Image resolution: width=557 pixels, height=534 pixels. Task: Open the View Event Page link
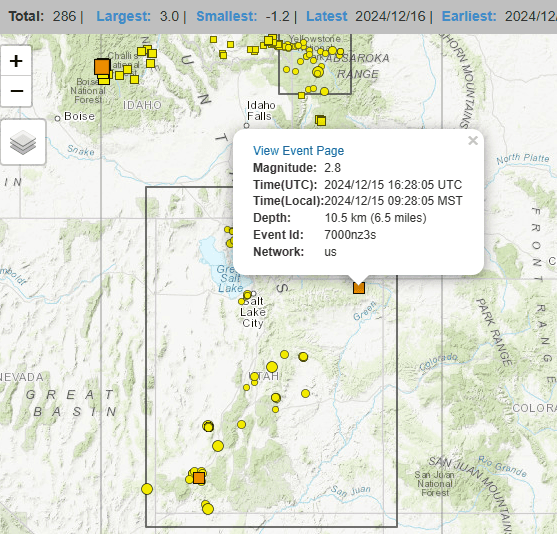point(298,151)
